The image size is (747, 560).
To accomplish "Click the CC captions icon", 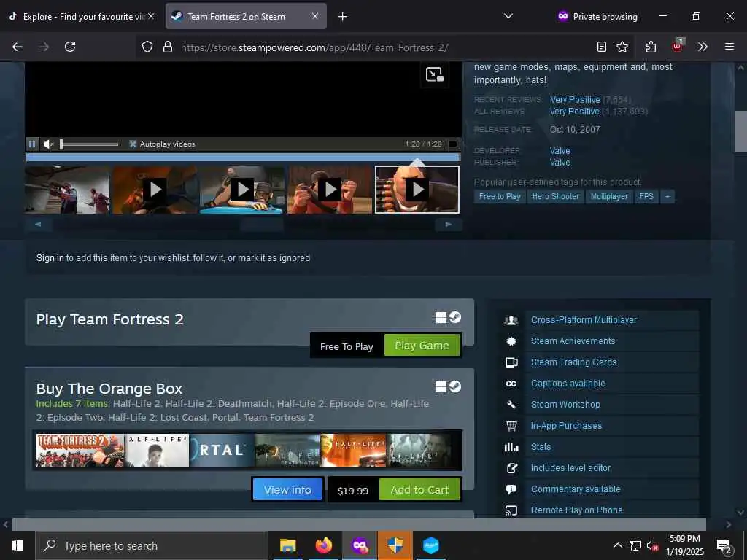I will (511, 384).
